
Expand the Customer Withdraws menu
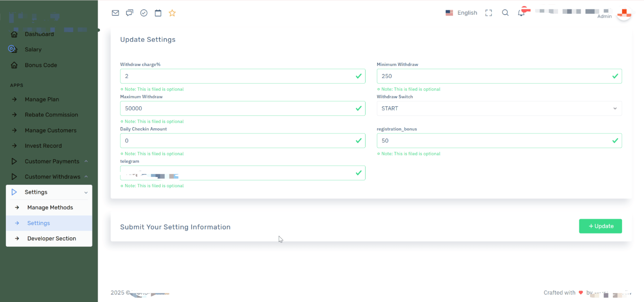point(52,177)
